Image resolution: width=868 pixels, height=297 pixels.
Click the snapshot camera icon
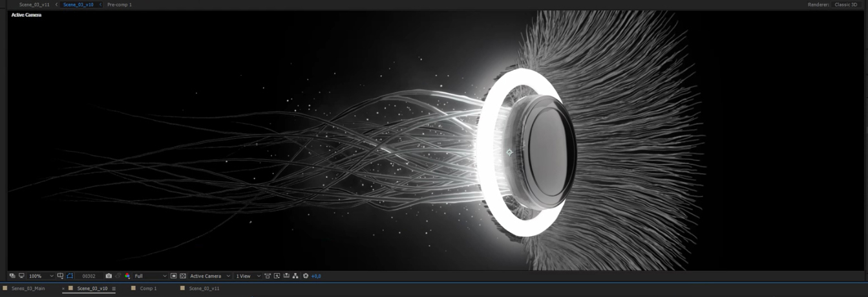tap(109, 276)
